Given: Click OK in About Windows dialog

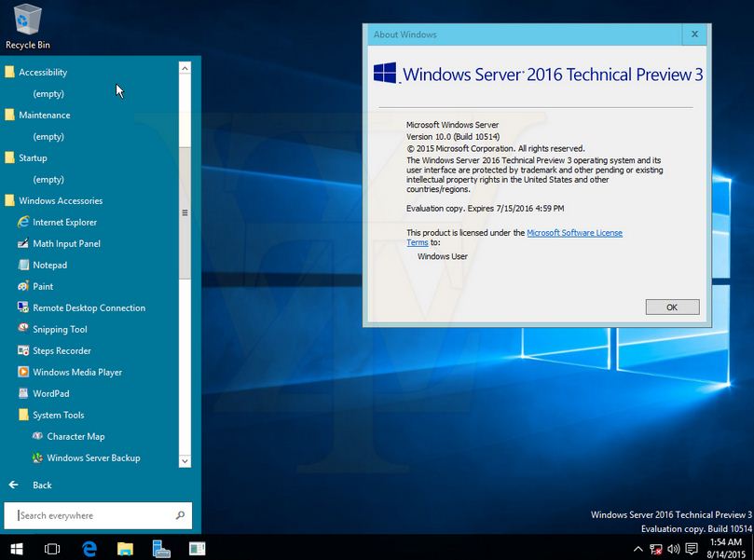Looking at the screenshot, I should (672, 307).
